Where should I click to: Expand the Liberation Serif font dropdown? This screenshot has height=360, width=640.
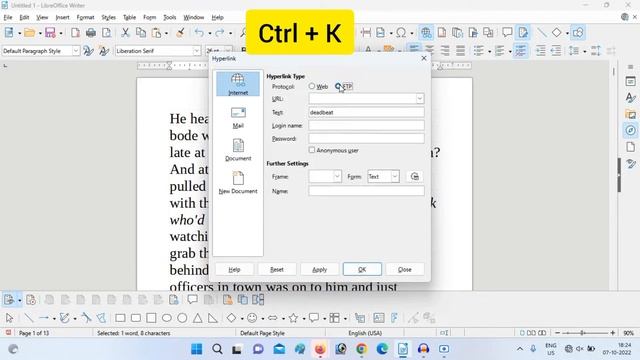[x=196, y=51]
